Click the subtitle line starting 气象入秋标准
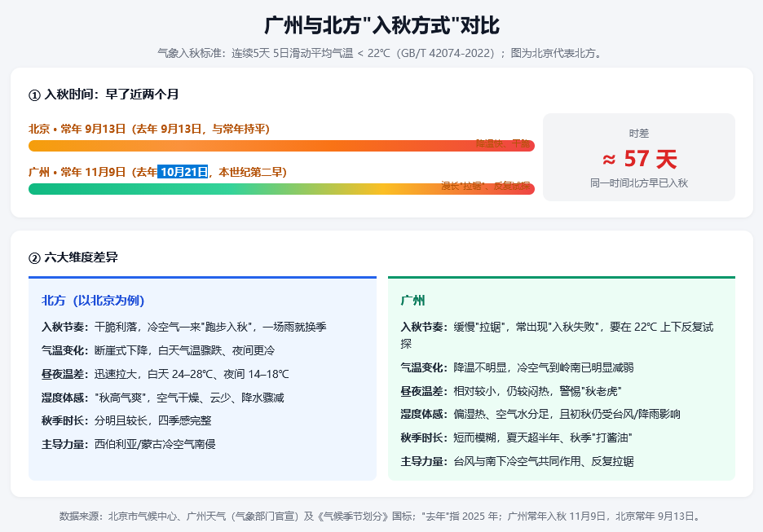This screenshot has height=532, width=763. 381,53
